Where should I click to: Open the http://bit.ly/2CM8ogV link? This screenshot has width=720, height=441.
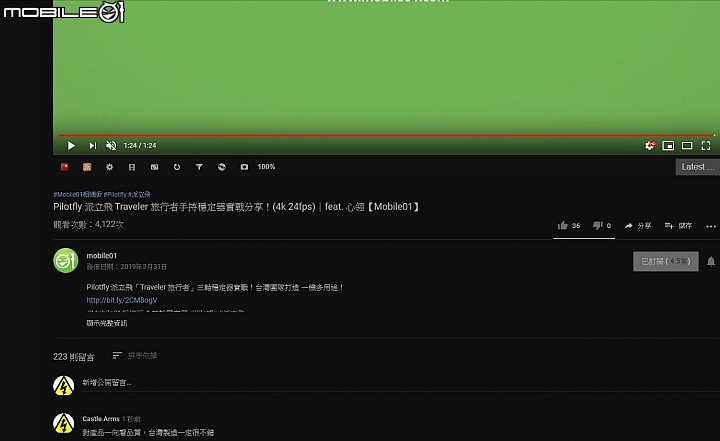coord(122,300)
